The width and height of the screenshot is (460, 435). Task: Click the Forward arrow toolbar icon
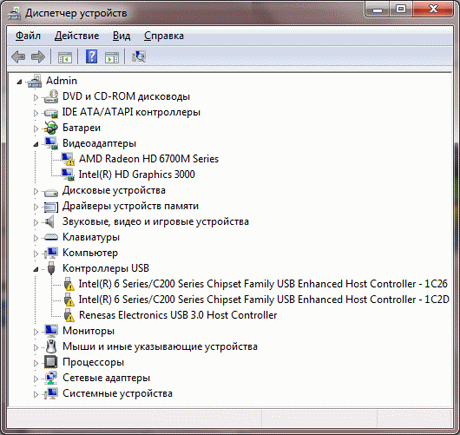pos(38,57)
